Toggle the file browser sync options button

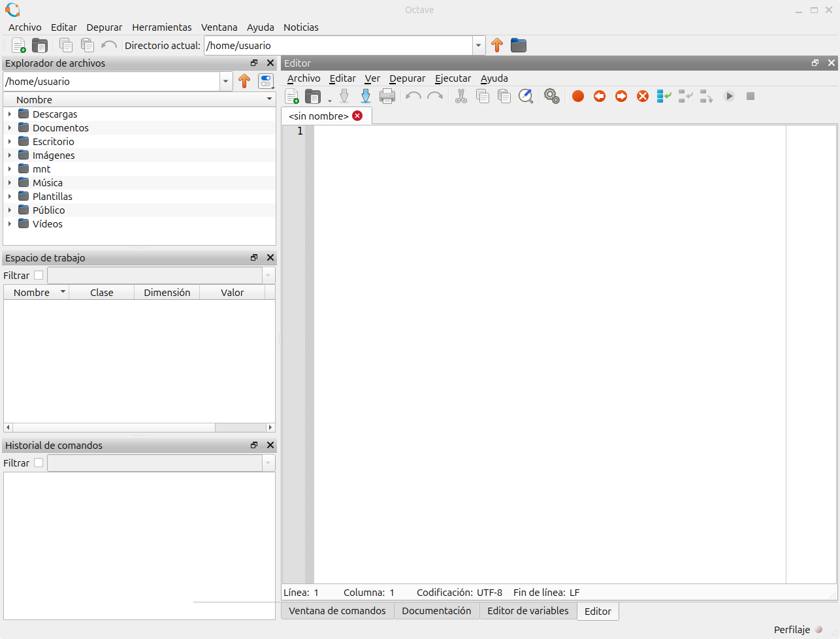266,82
